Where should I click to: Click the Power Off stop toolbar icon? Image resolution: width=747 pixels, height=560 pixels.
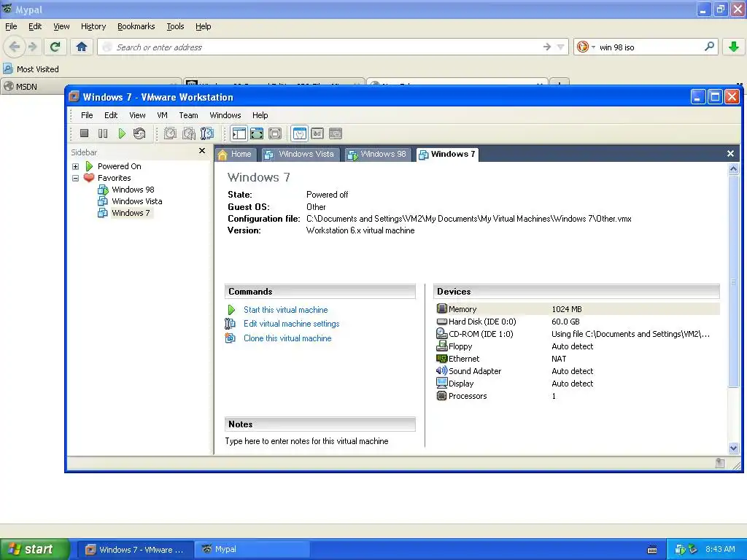[85, 134]
